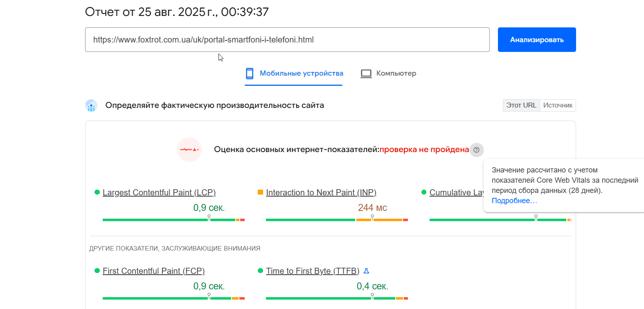Click the Анализировать button
The image size is (644, 309).
tap(537, 40)
